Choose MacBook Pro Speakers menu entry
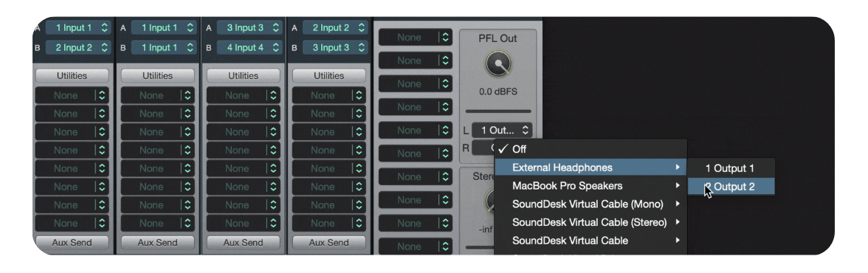The width and height of the screenshot is (868, 273). click(x=590, y=185)
